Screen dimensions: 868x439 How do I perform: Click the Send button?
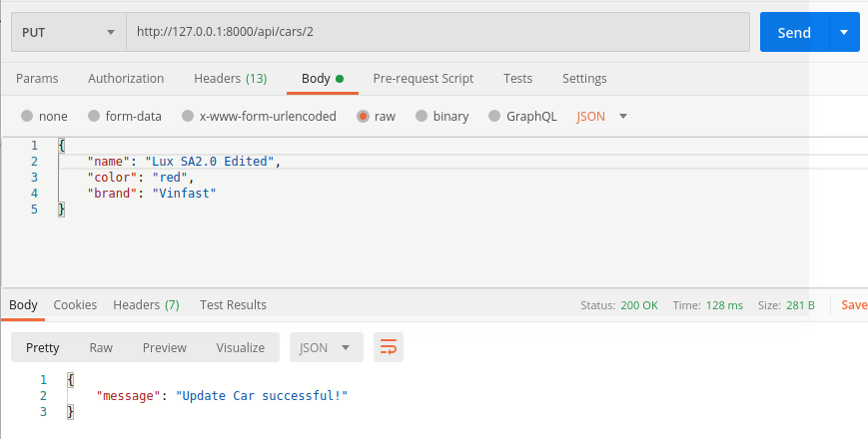(794, 32)
